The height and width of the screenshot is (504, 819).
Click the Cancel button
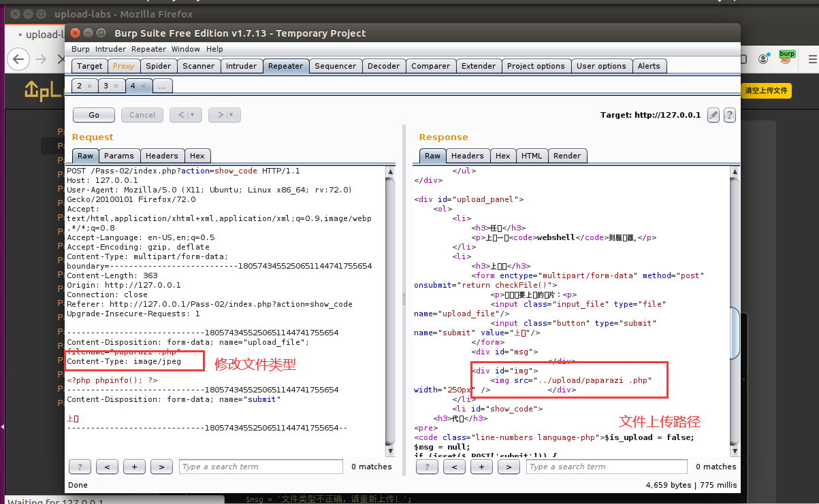142,115
